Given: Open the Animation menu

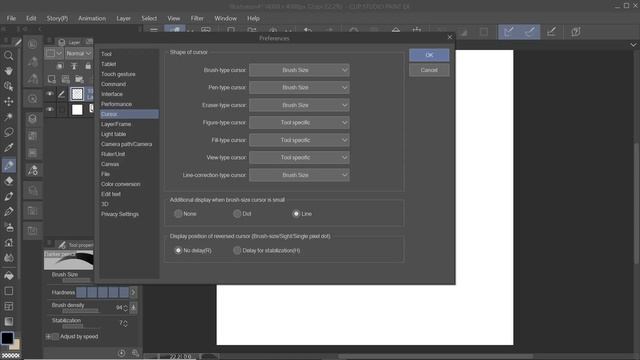Looking at the screenshot, I should 92,18.
